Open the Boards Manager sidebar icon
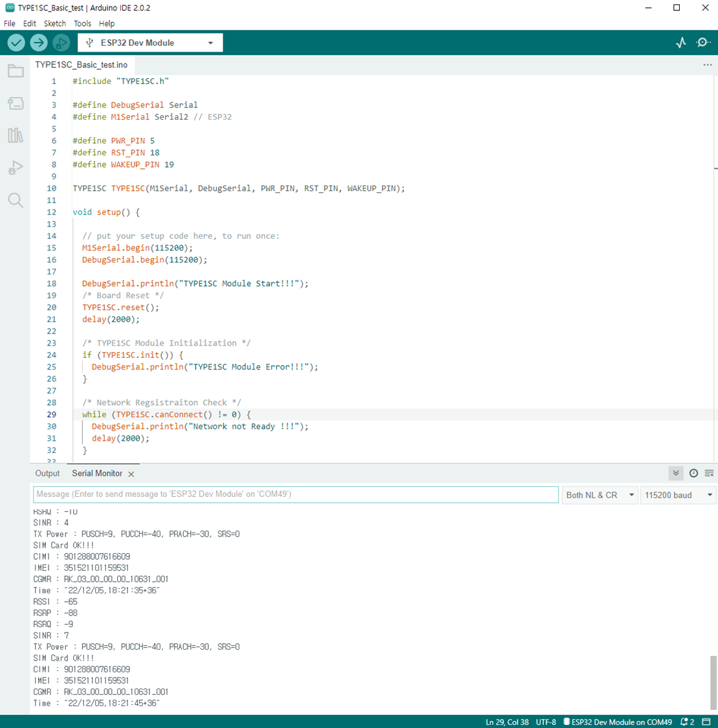The width and height of the screenshot is (718, 728). 16,103
